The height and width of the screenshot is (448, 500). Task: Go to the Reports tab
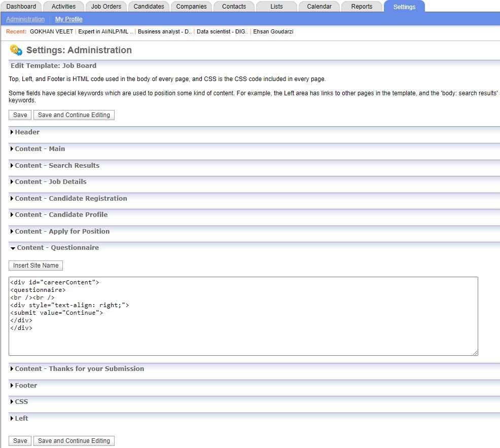click(x=362, y=7)
